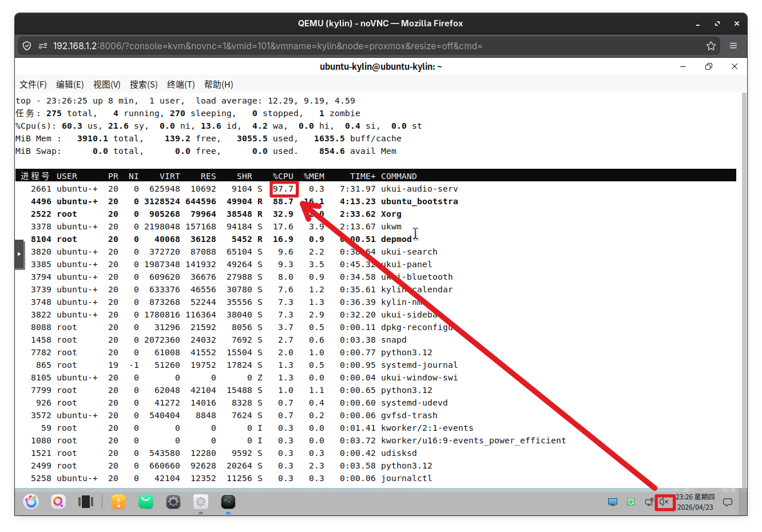
Task: Click the 854.6 avail Mem value
Action: (x=358, y=151)
